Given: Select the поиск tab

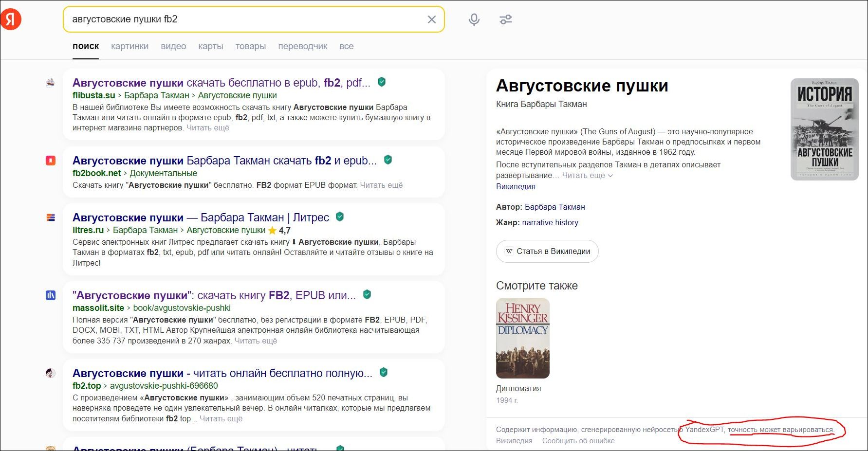Looking at the screenshot, I should click(86, 46).
